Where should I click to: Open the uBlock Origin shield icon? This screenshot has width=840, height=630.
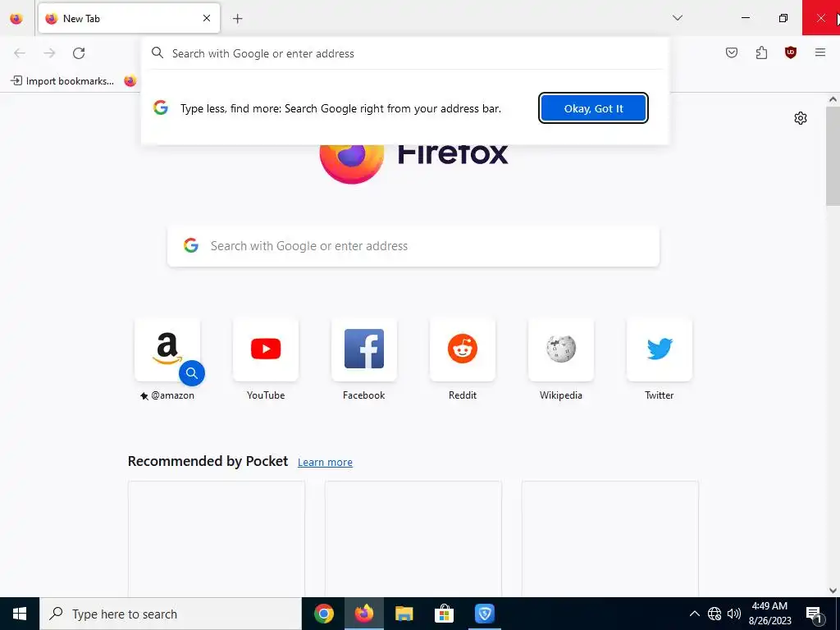coord(790,52)
